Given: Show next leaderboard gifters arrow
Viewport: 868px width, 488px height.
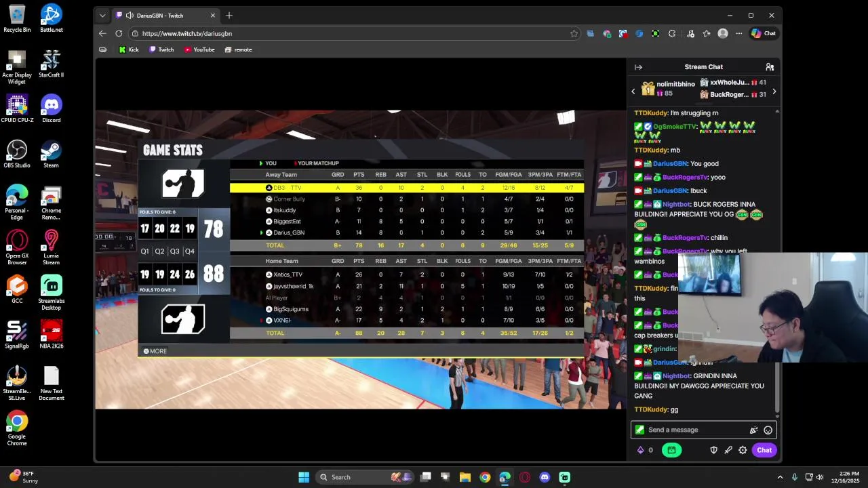Looking at the screenshot, I should click(774, 91).
